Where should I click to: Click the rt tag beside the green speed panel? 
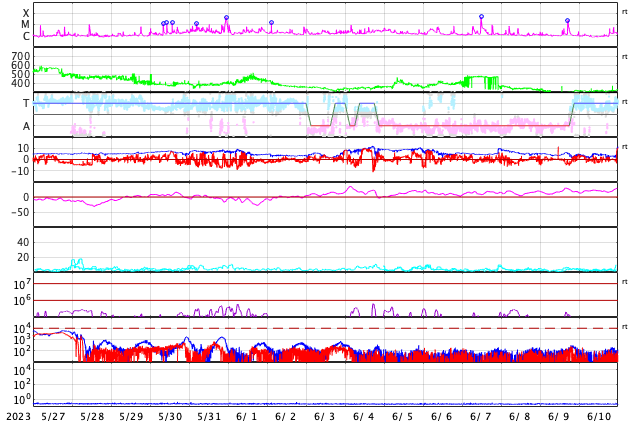coord(625,57)
